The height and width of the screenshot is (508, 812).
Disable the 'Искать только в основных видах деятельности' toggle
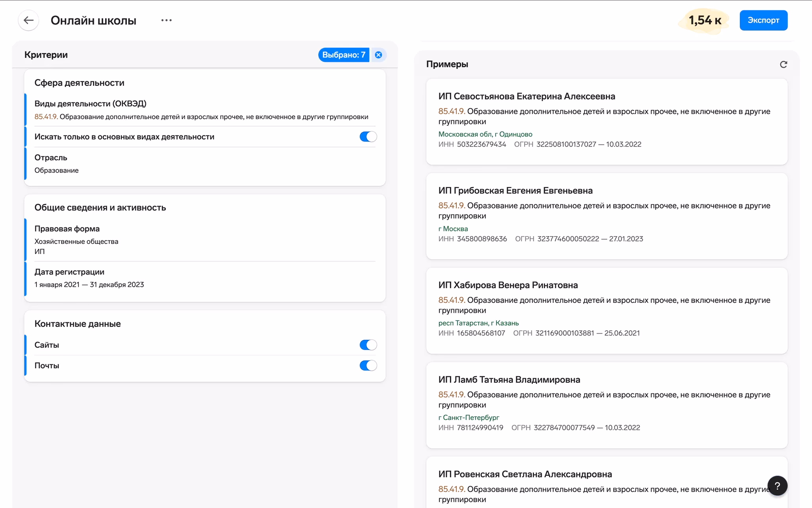368,137
